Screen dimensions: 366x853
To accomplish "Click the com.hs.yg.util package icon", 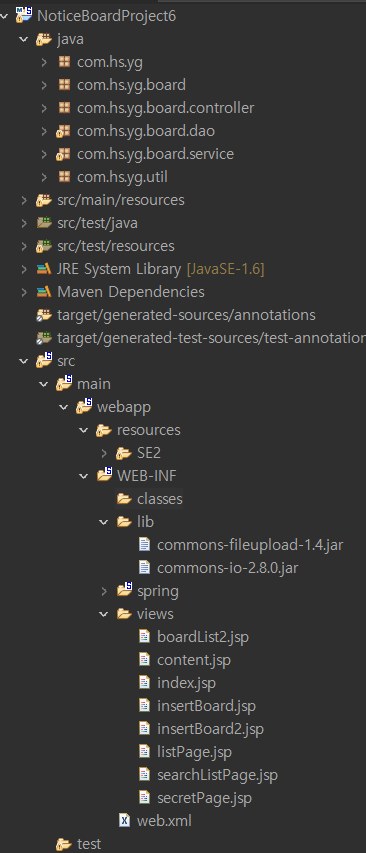I will click(64, 177).
